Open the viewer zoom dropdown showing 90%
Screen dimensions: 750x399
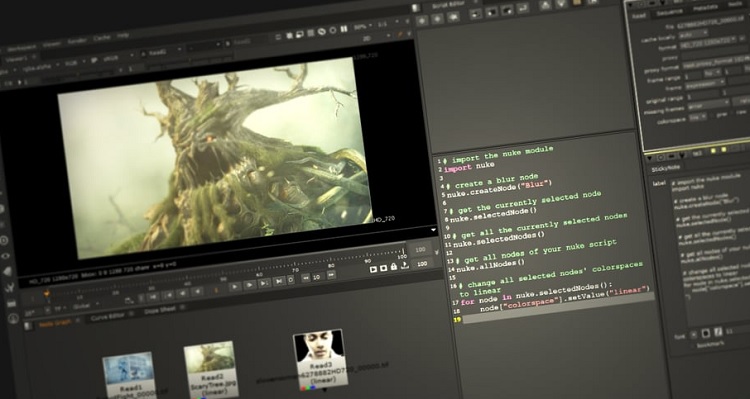[x=363, y=27]
